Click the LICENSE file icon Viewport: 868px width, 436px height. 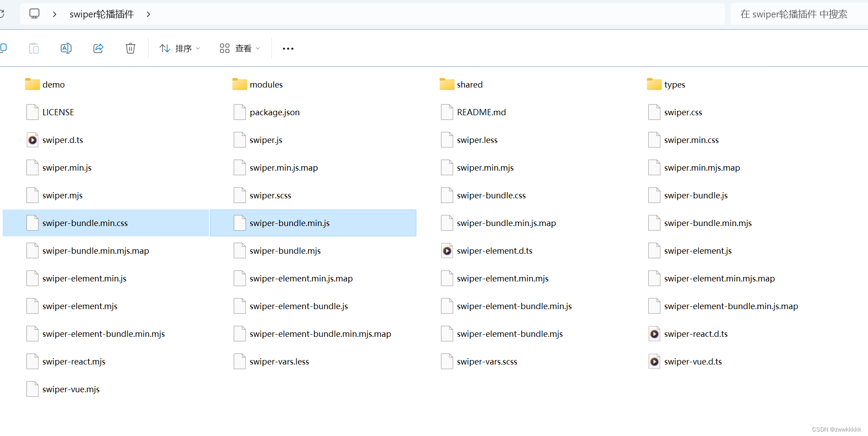coord(32,112)
